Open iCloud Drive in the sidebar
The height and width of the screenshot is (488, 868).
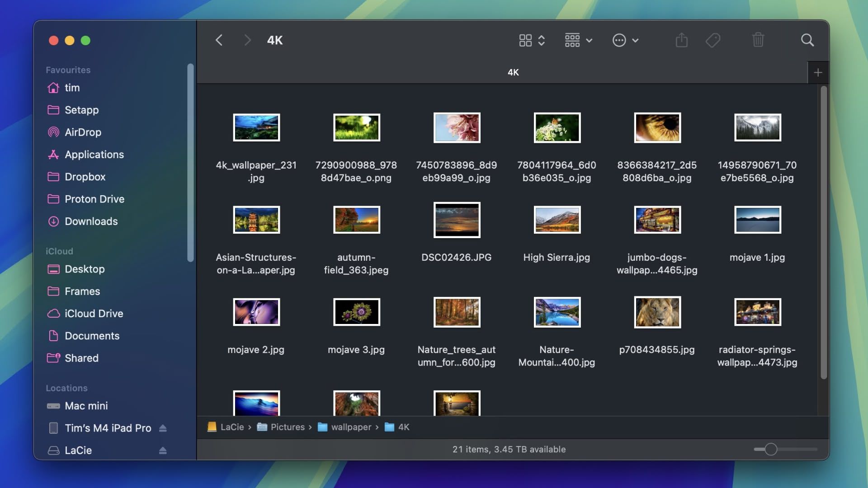[94, 314]
